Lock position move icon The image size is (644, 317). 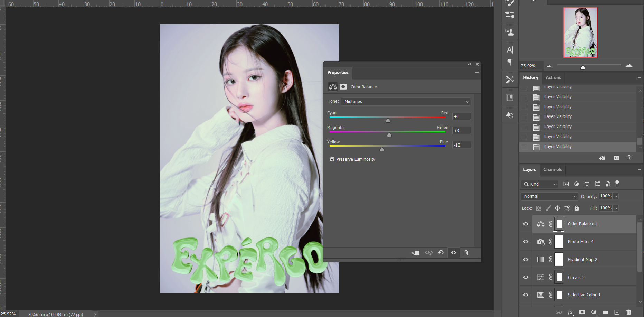click(x=557, y=208)
